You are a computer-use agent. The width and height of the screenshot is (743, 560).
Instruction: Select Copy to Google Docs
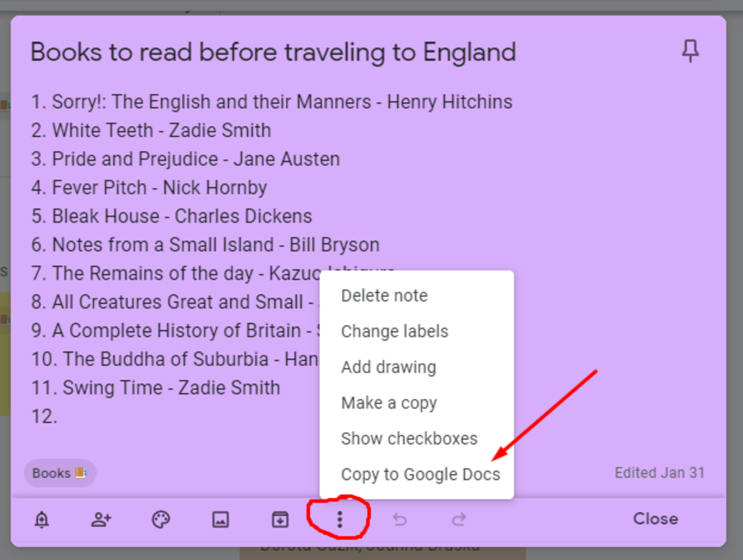click(421, 474)
